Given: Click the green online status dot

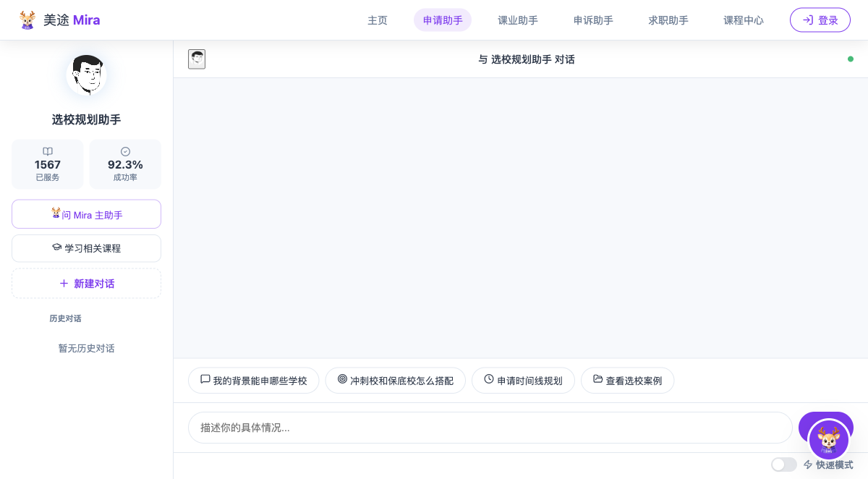Looking at the screenshot, I should pos(851,59).
